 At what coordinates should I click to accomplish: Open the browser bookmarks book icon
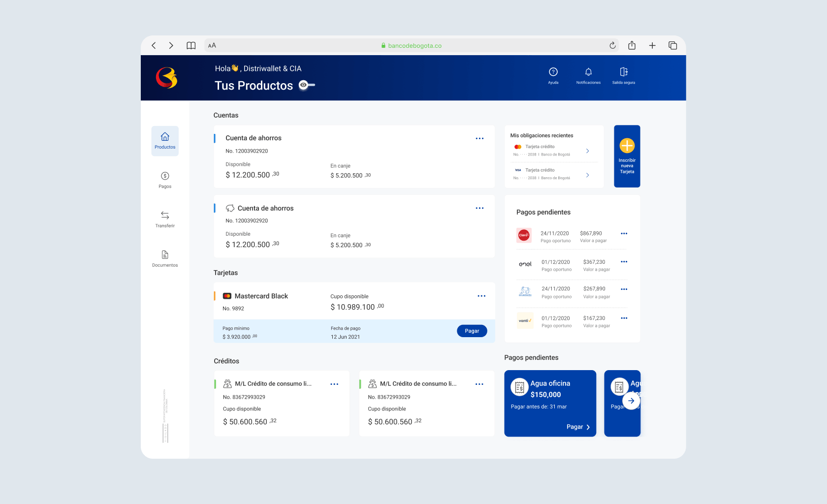tap(191, 45)
